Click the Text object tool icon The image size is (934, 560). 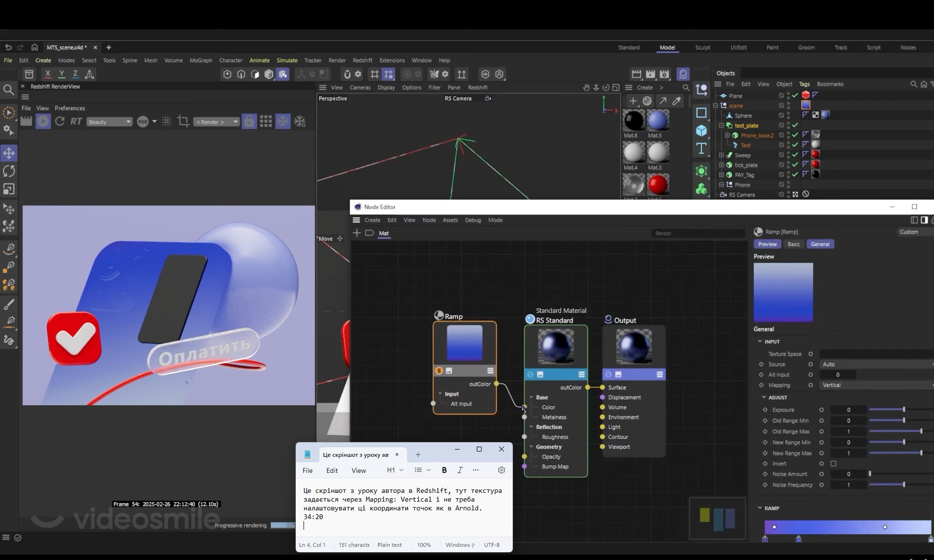701,148
